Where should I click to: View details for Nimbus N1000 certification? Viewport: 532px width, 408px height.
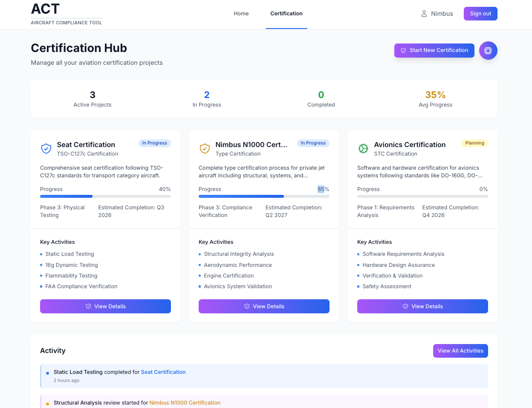click(264, 306)
